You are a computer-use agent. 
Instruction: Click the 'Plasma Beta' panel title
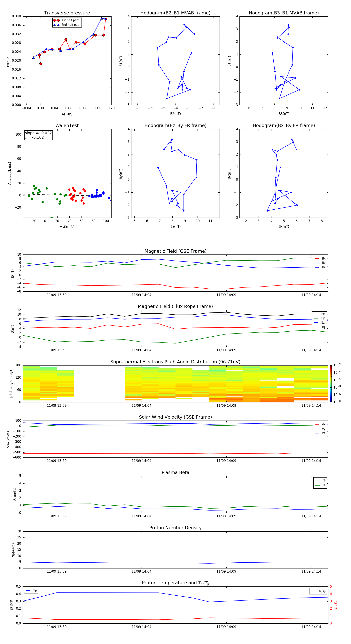coord(175,473)
